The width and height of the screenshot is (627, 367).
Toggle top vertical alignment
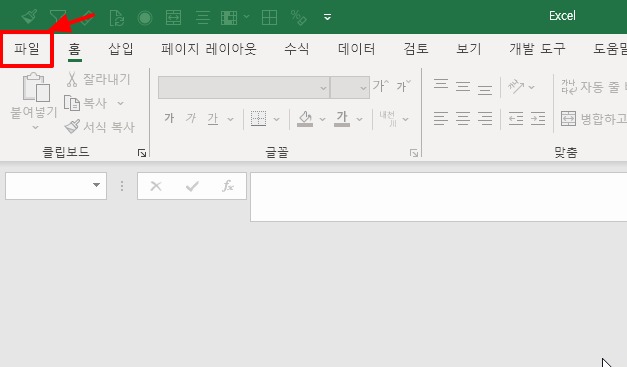click(x=441, y=84)
